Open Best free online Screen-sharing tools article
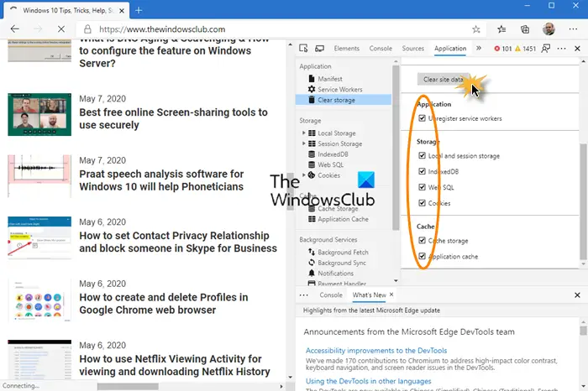588x391 pixels. (173, 118)
